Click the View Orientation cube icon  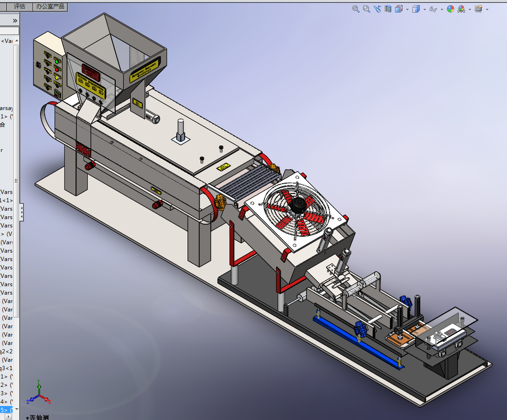coord(399,9)
